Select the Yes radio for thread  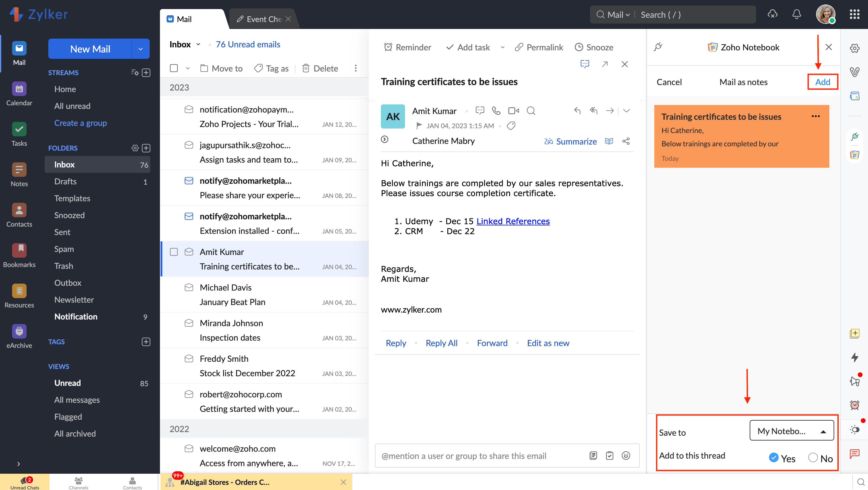tap(774, 458)
